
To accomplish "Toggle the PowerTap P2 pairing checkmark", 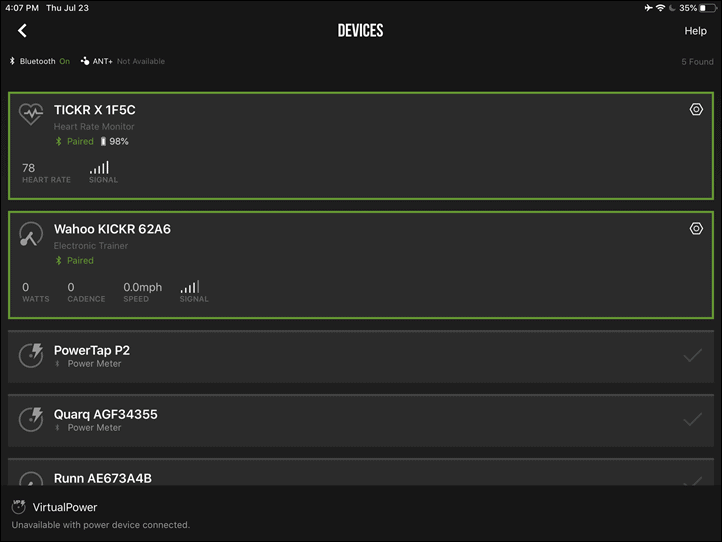I will point(692,356).
